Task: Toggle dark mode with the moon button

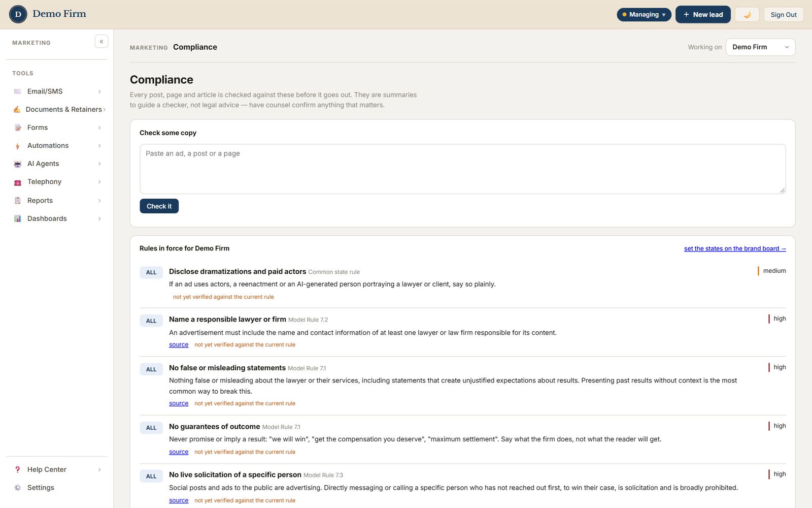Action: click(x=747, y=14)
